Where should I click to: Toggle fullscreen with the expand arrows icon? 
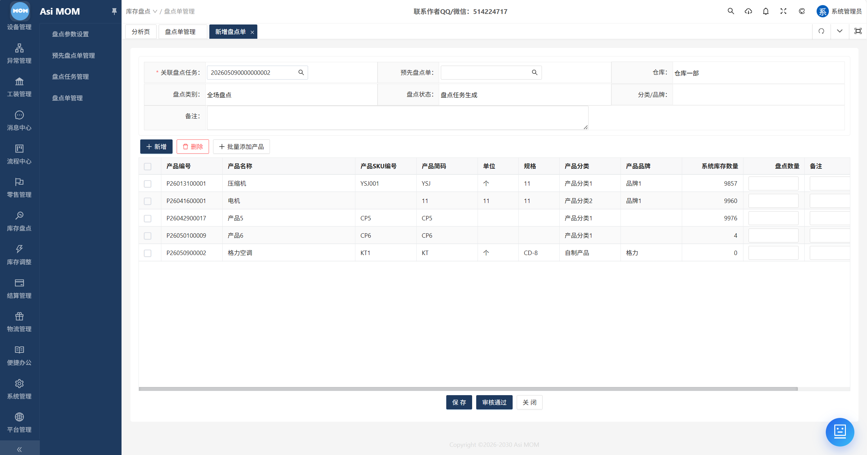(x=783, y=11)
